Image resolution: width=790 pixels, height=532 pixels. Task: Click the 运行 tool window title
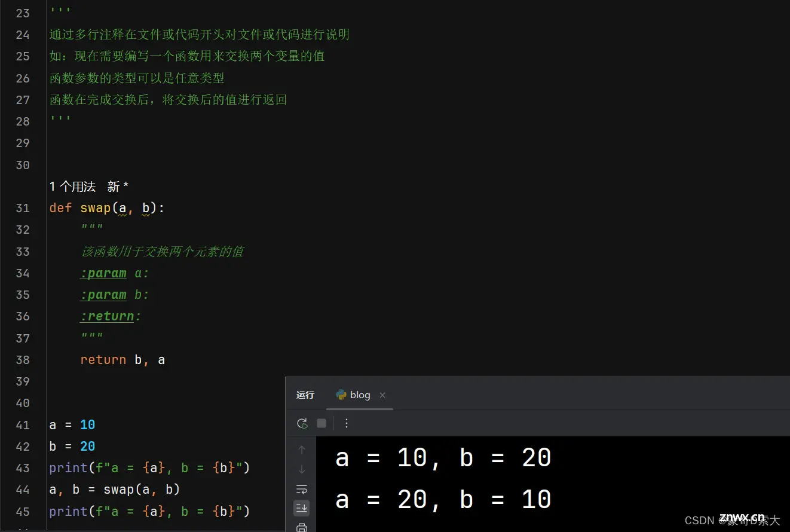click(305, 395)
